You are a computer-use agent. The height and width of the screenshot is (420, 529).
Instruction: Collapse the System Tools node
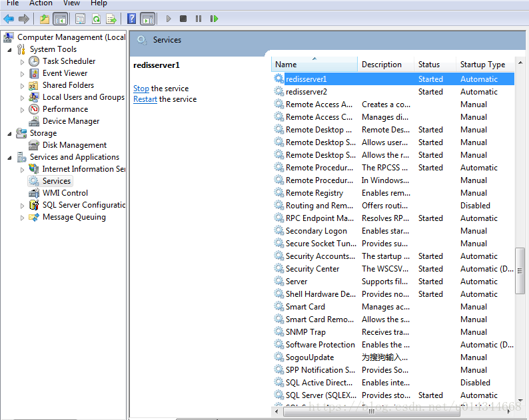tap(9, 50)
